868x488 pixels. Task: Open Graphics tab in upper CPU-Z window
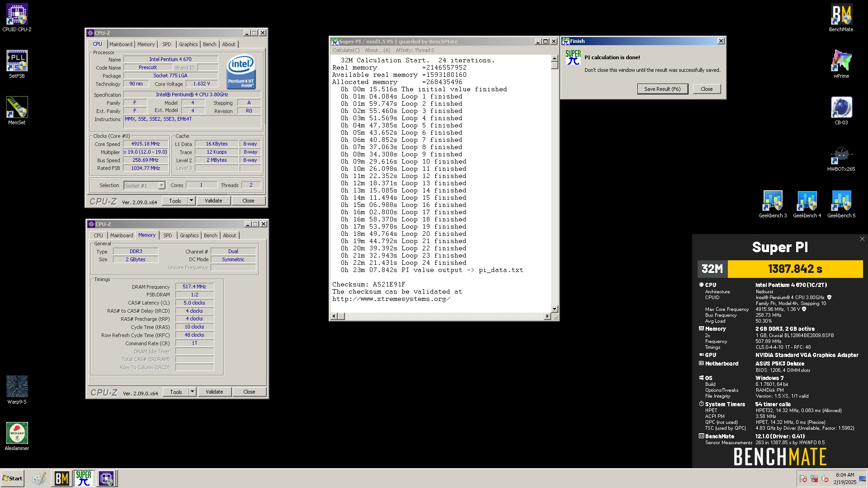click(189, 44)
